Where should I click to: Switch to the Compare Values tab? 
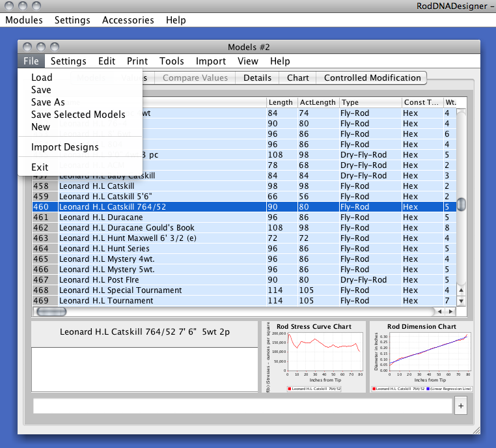click(x=195, y=78)
